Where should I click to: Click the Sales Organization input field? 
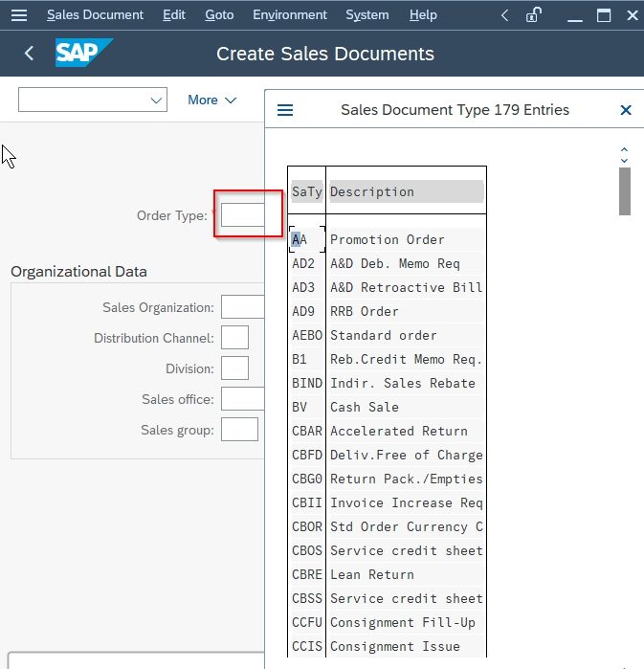(243, 307)
